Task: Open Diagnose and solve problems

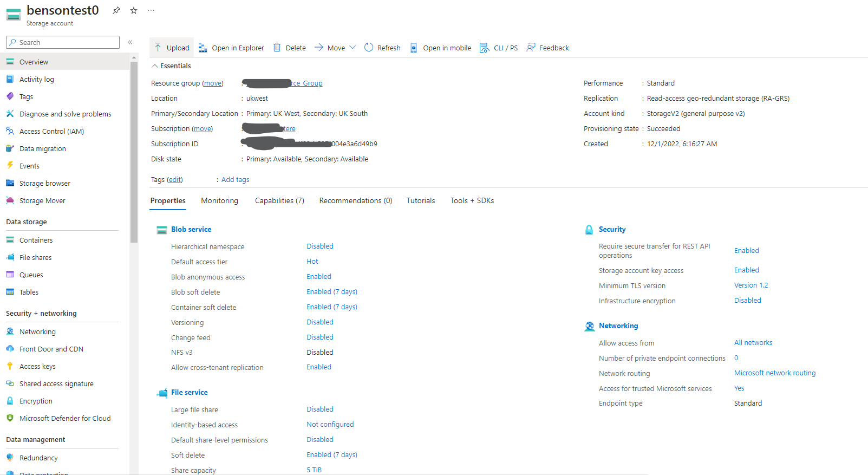Action: tap(65, 114)
